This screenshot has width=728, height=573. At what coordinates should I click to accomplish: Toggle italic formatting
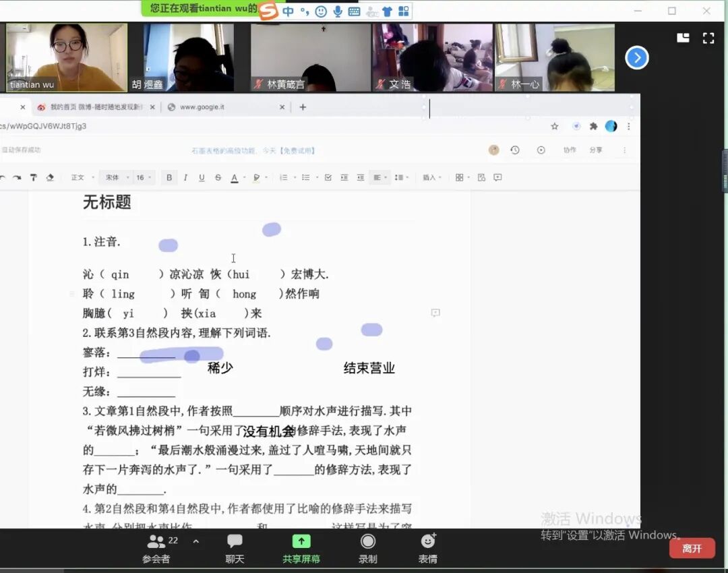(185, 177)
